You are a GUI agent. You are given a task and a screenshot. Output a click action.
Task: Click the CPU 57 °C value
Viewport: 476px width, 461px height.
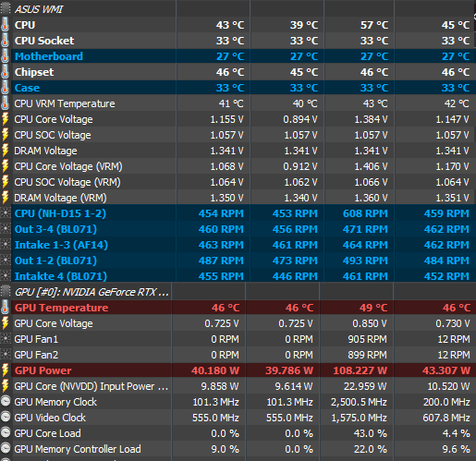coord(374,25)
